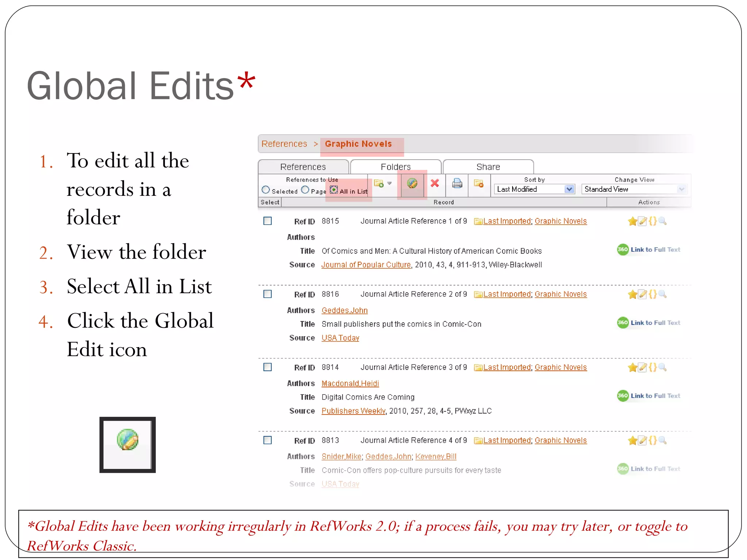Check the box for reference 8816
This screenshot has width=747, height=560.
[268, 294]
